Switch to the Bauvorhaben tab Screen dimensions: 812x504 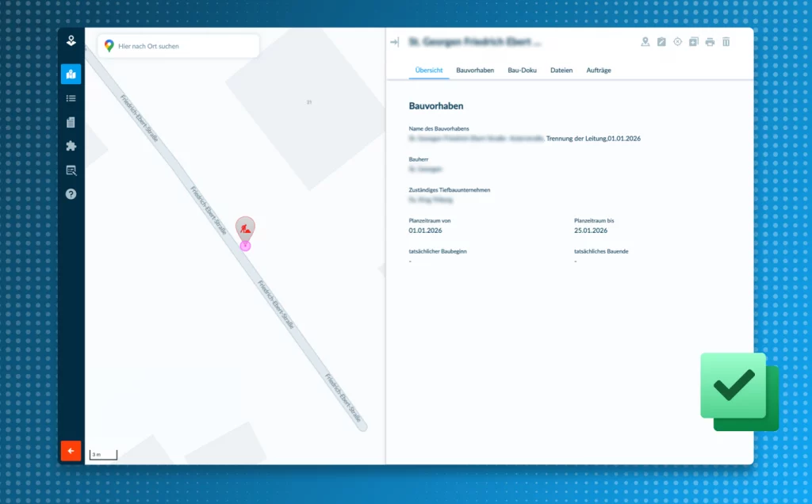pos(475,71)
